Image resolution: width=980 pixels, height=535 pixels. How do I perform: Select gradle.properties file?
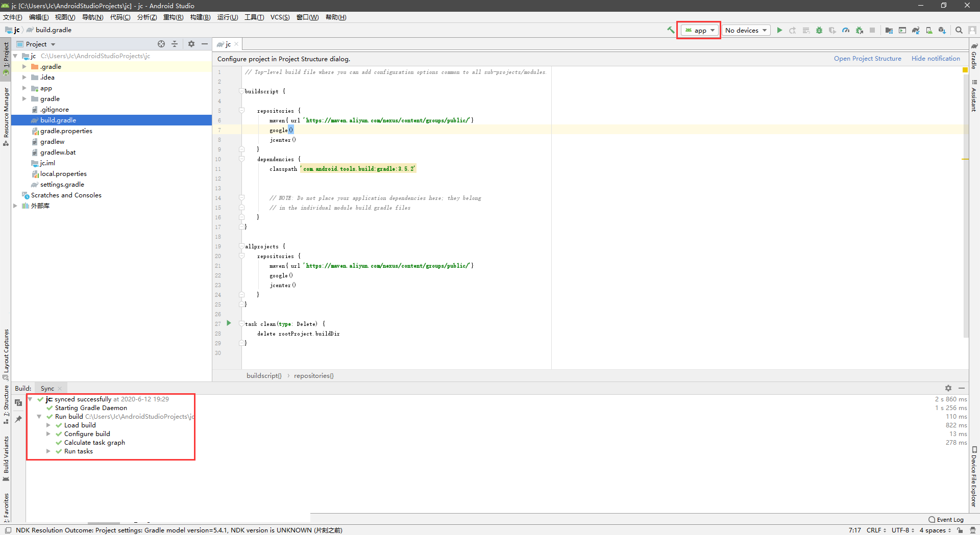[66, 131]
